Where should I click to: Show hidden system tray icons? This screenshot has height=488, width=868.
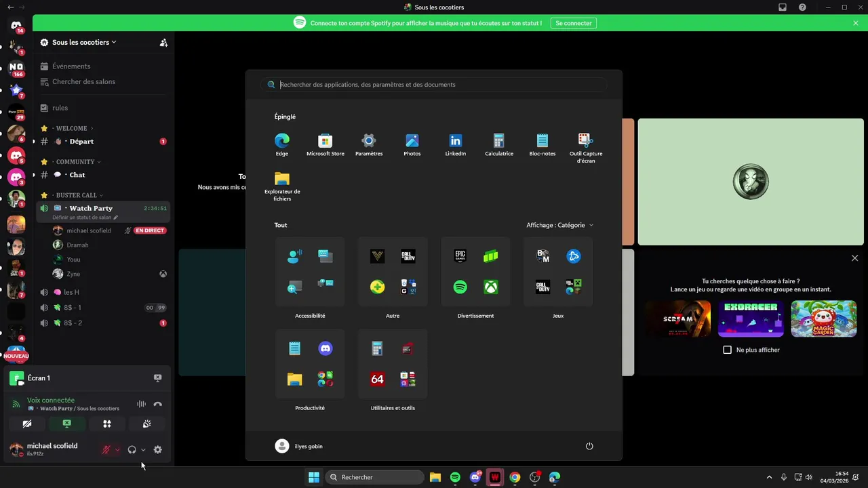(769, 477)
